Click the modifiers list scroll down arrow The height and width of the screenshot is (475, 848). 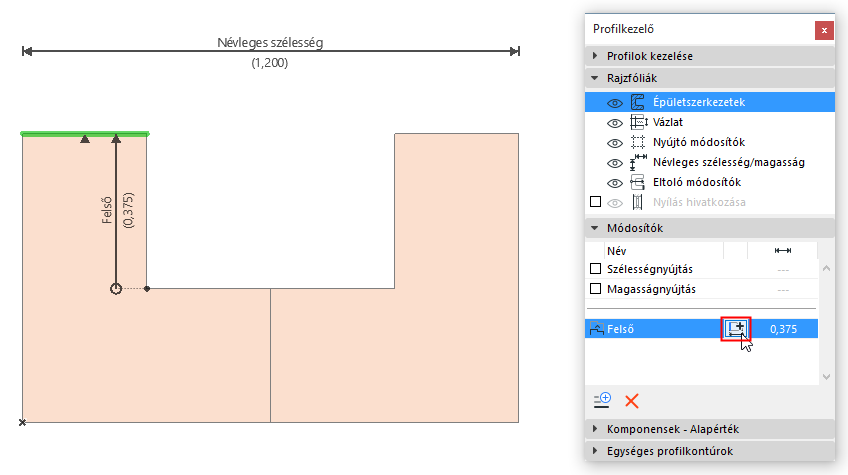826,377
